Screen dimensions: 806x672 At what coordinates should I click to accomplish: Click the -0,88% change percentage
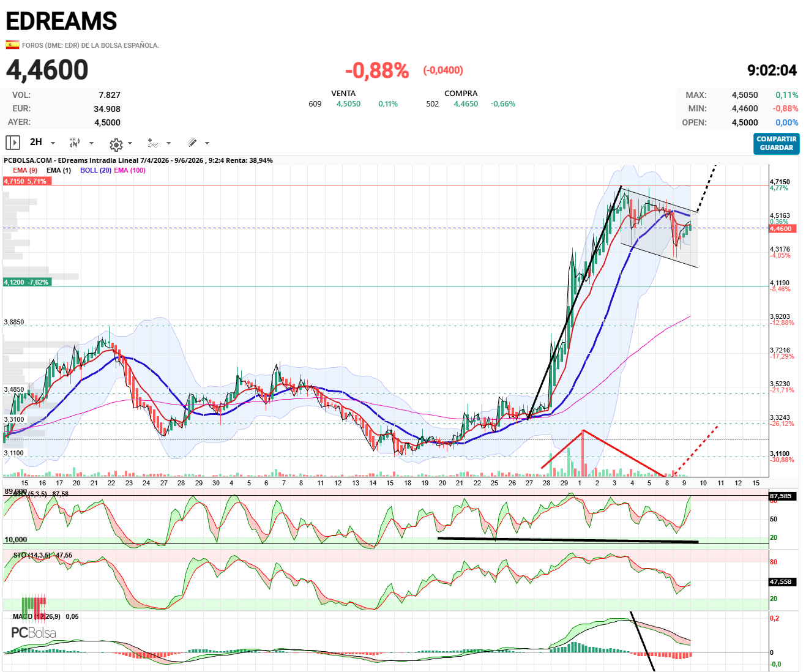(377, 70)
